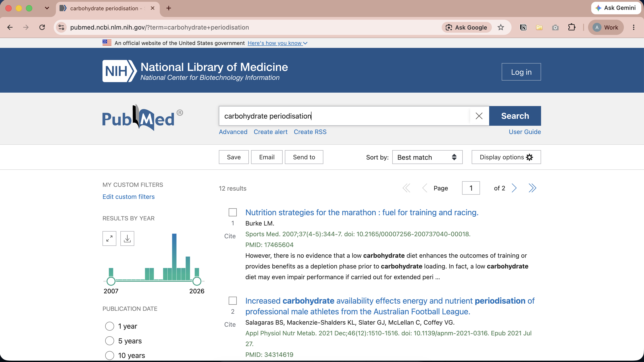
Task: Open the camera screenshot extension
Action: click(555, 27)
